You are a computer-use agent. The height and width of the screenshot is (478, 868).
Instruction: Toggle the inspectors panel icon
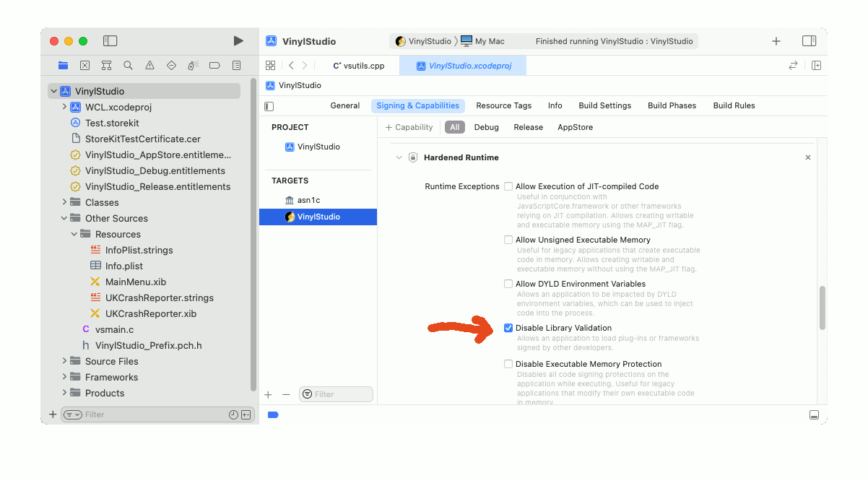pos(810,41)
